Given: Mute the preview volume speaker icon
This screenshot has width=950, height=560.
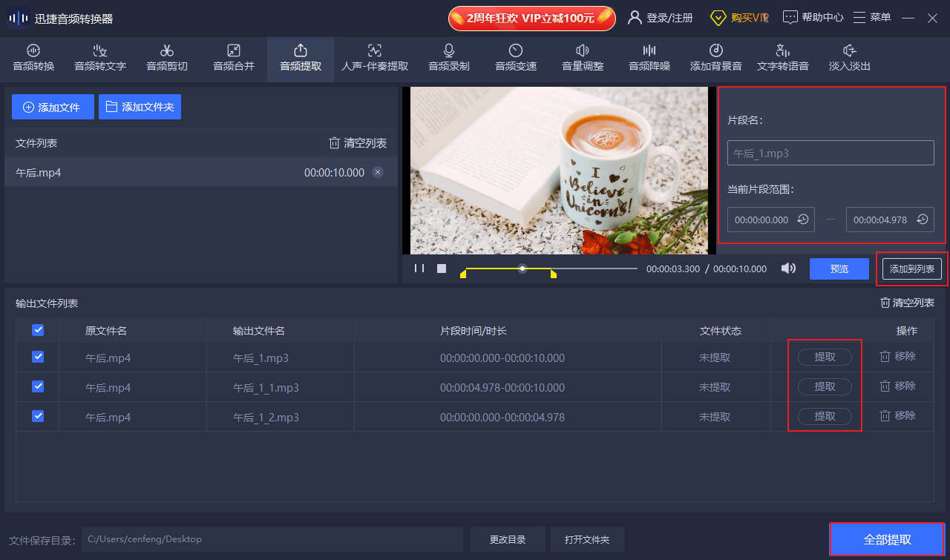Looking at the screenshot, I should (x=788, y=269).
